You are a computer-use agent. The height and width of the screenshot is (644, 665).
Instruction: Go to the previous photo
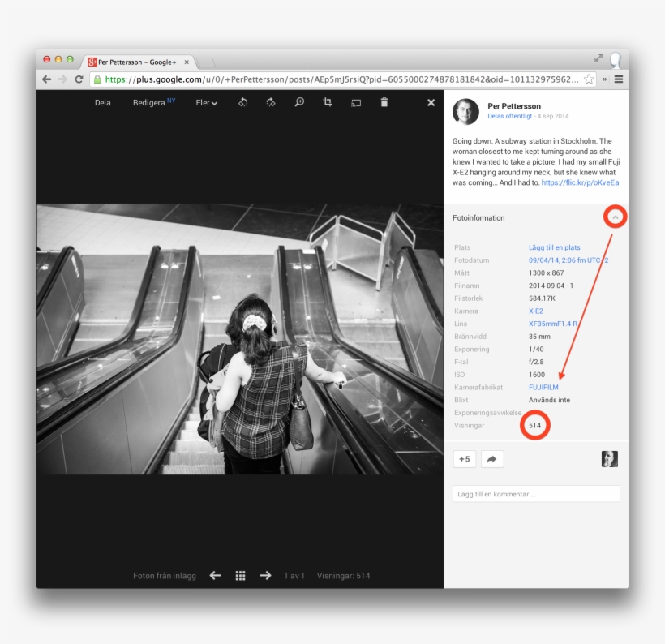pos(215,575)
